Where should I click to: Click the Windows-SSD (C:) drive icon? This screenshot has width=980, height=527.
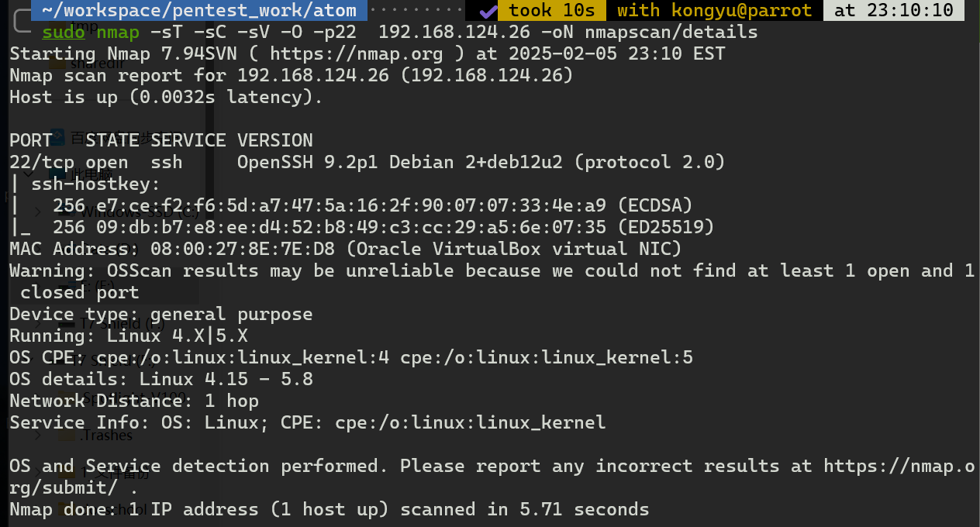click(x=67, y=211)
